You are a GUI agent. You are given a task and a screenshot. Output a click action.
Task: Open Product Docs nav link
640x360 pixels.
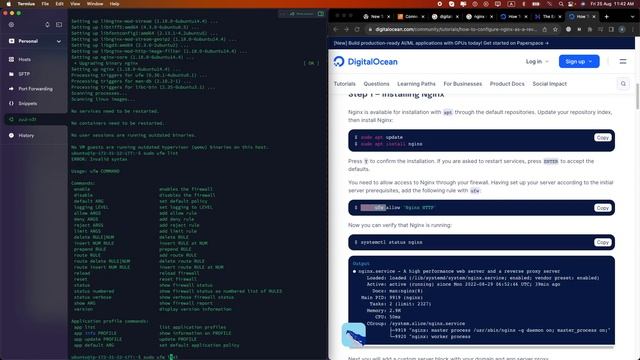coord(507,84)
